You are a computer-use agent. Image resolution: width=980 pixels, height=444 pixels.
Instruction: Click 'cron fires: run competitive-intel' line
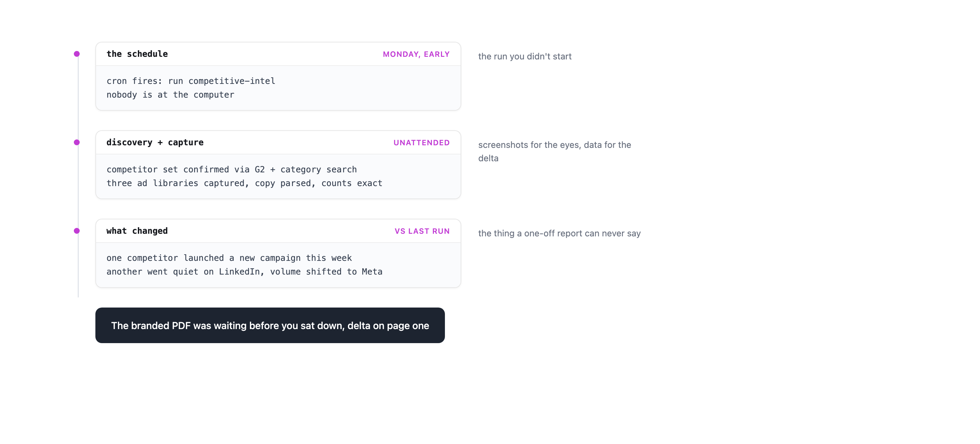[191, 81]
